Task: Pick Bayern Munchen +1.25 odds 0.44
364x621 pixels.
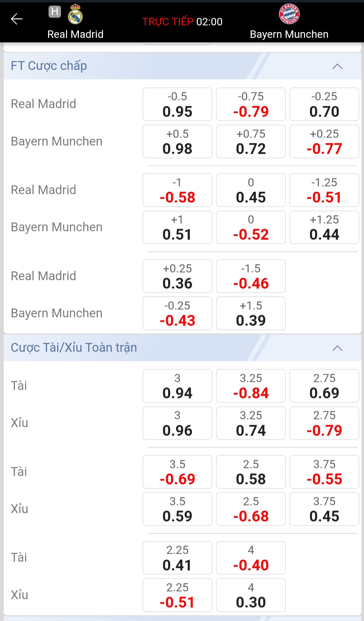Action: tap(324, 227)
